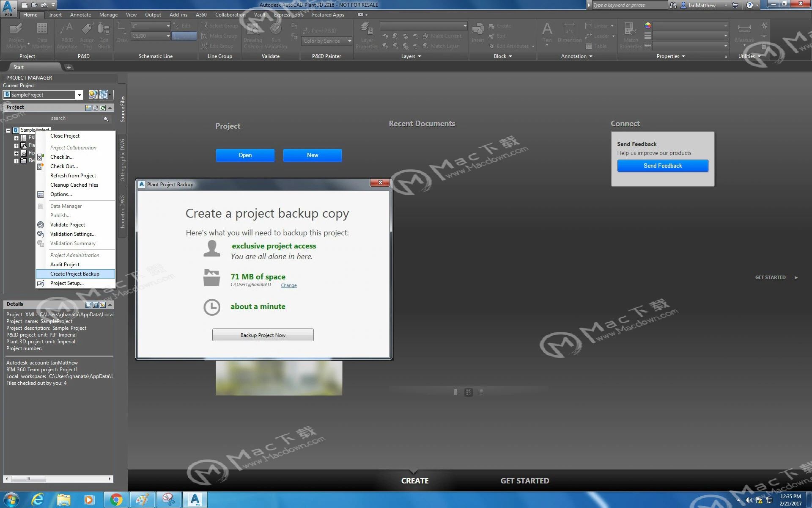Viewport: 812px width, 508px height.
Task: Click the Project Manager search field
Action: click(58, 119)
